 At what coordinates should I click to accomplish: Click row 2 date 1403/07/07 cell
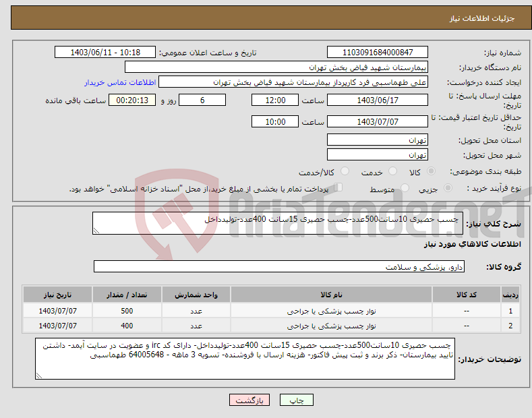[58, 326]
